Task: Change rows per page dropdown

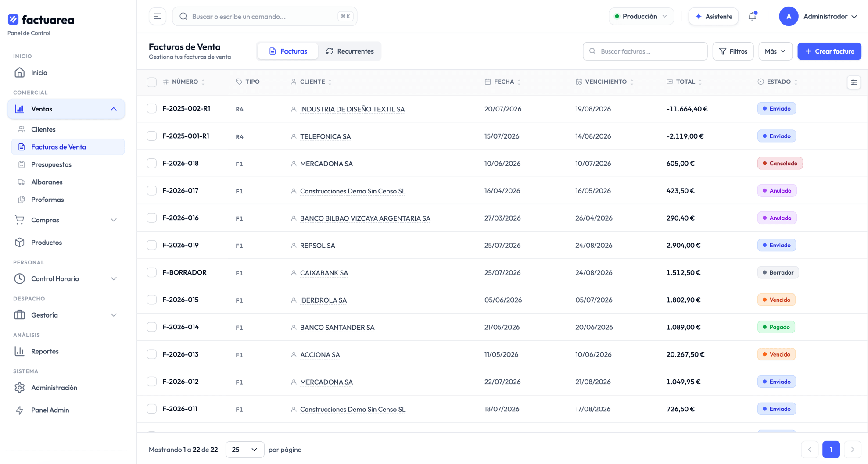Action: [x=245, y=450]
